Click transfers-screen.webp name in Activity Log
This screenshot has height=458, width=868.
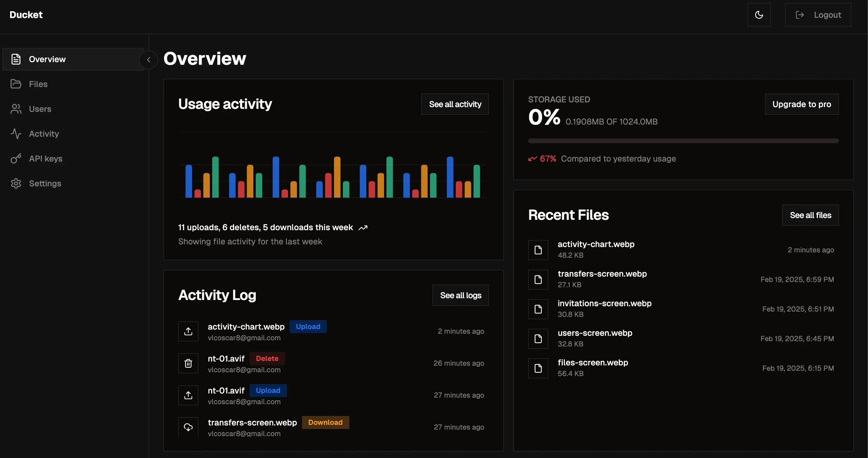pyautogui.click(x=253, y=422)
